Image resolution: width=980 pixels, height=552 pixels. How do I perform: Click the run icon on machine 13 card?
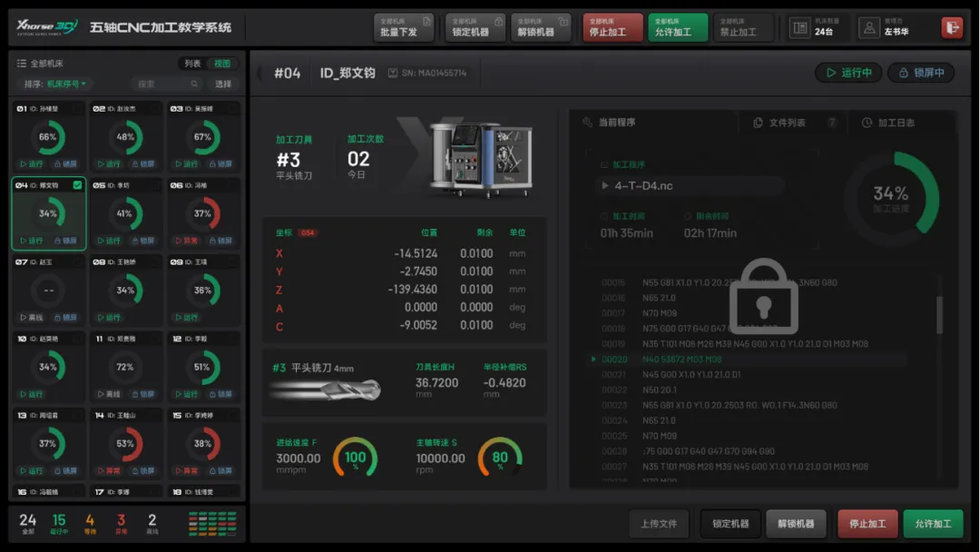[23, 470]
